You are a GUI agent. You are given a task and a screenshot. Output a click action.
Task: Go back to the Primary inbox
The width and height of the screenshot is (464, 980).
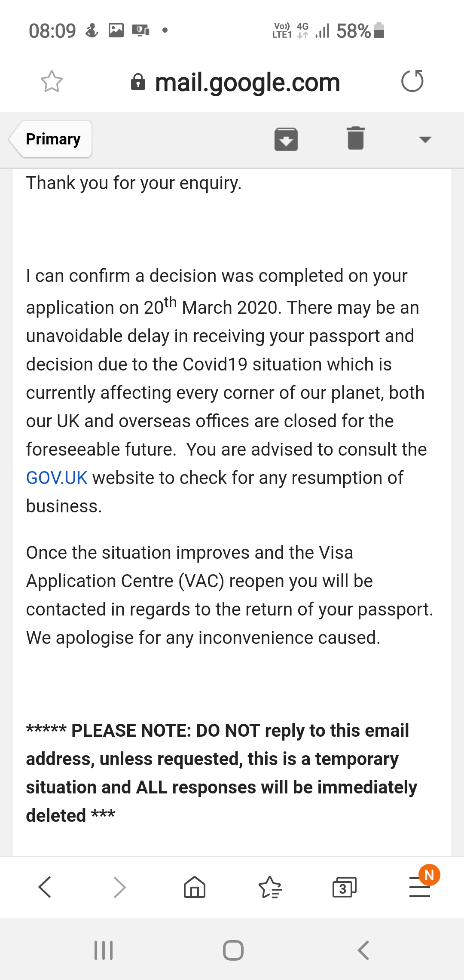click(x=51, y=139)
